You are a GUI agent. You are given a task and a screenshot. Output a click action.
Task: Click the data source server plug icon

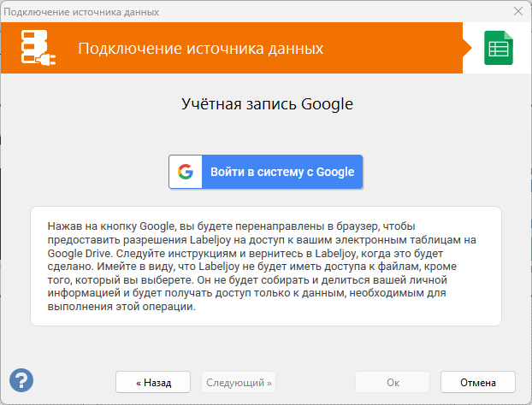38,48
